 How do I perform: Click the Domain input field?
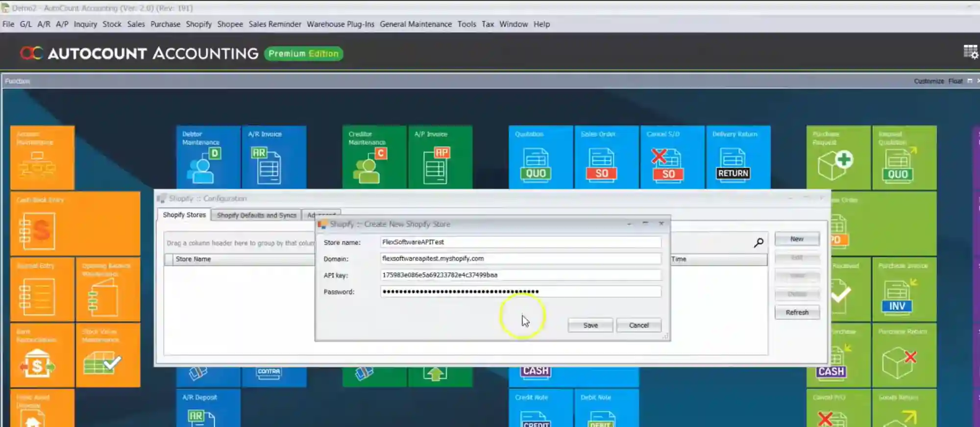(x=520, y=258)
